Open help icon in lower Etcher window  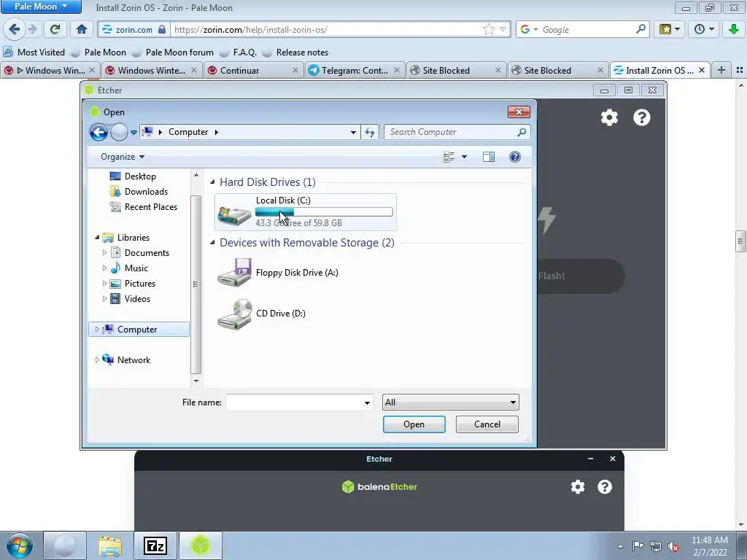point(605,486)
